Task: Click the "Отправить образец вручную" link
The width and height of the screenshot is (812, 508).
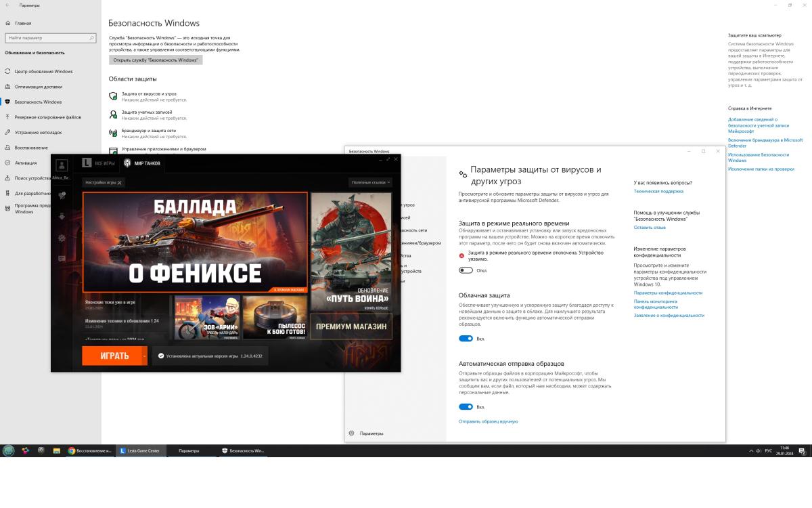Action: (488, 421)
